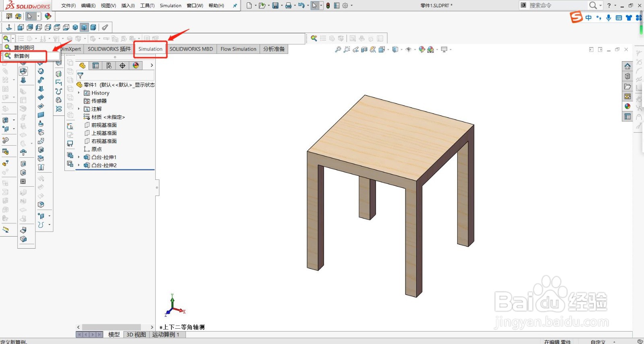Click the Section View icon
Image resolution: width=644 pixels, height=344 pixels.
[x=364, y=49]
